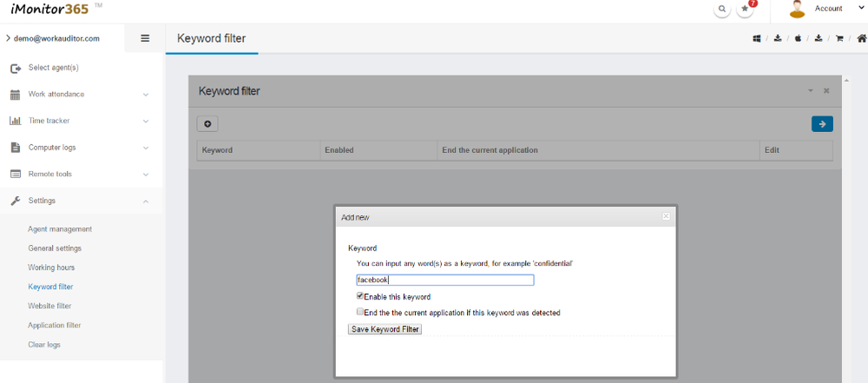The height and width of the screenshot is (383, 868).
Task: Click the Computer logs document icon
Action: point(16,148)
